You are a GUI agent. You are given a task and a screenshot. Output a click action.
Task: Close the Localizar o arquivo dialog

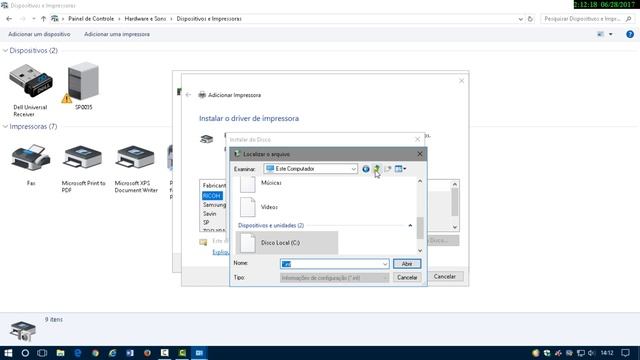pos(420,154)
